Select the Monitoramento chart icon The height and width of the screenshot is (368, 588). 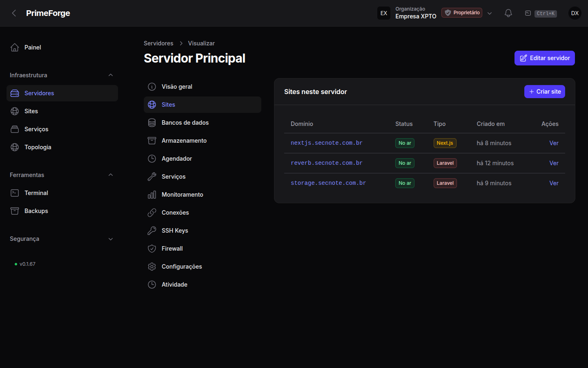point(152,195)
